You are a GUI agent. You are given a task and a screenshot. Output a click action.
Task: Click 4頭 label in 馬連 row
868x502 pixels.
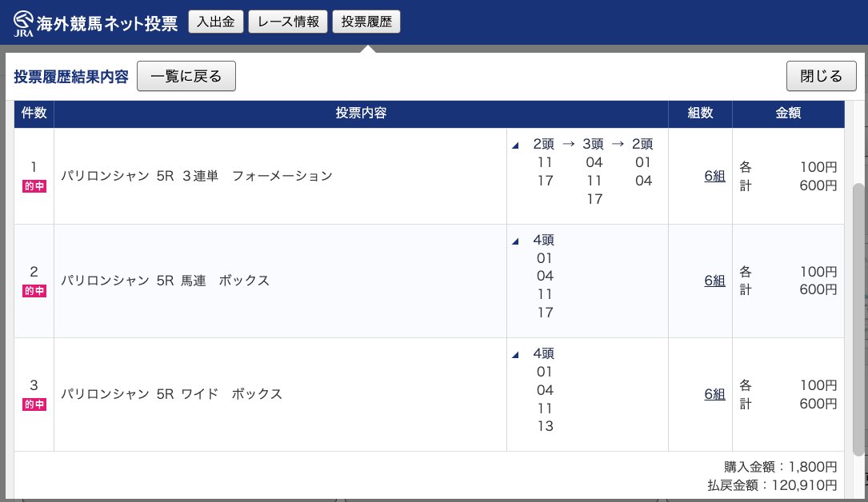544,240
